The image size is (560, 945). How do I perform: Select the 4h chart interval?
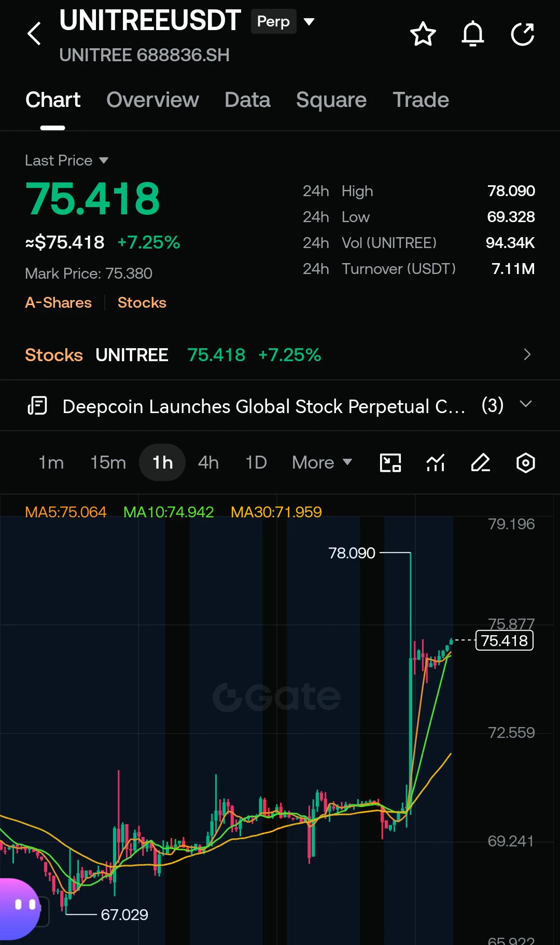[x=208, y=462]
